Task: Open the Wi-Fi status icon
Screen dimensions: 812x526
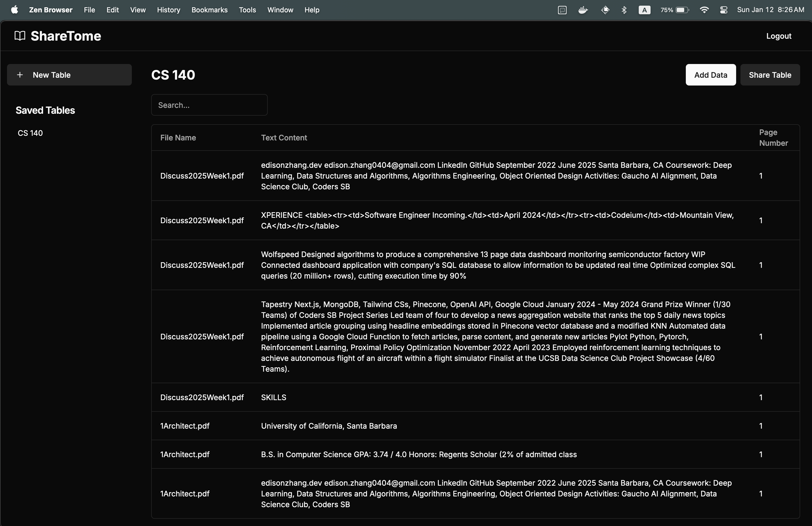Action: [704, 10]
